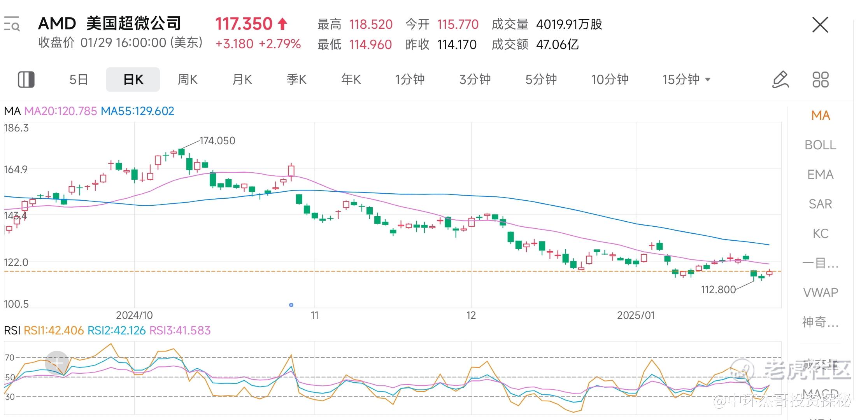Click the 2024/10 date axis label
The width and height of the screenshot is (868, 420).
click(x=134, y=315)
